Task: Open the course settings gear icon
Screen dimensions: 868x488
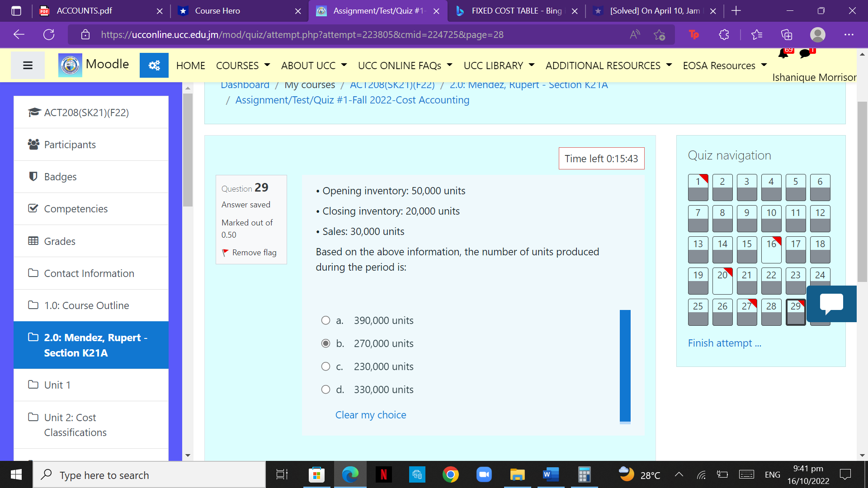Action: tap(154, 65)
